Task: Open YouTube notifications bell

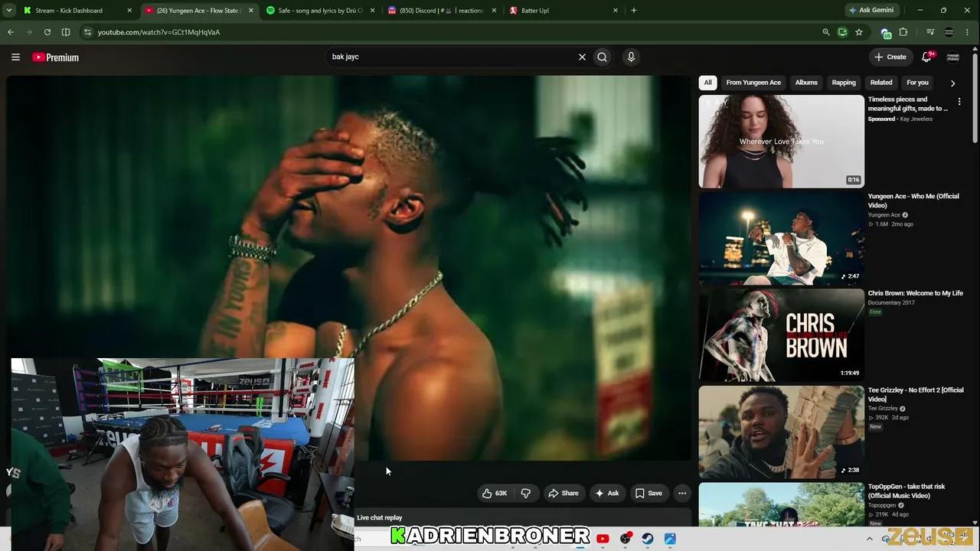Action: coord(926,57)
